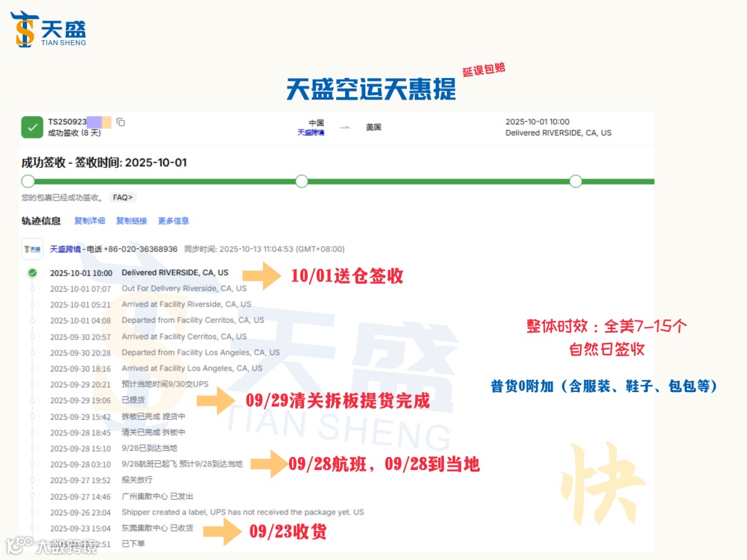Click the 美国 destination label
Image resolution: width=747 pixels, height=560 pixels.
pos(373,127)
